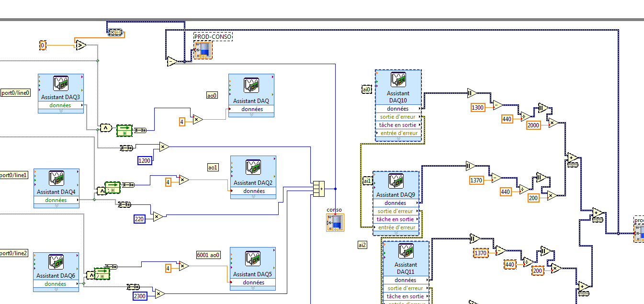This screenshot has height=304, width=644.
Task: Click the 1200 numeric constant
Action: click(x=145, y=161)
